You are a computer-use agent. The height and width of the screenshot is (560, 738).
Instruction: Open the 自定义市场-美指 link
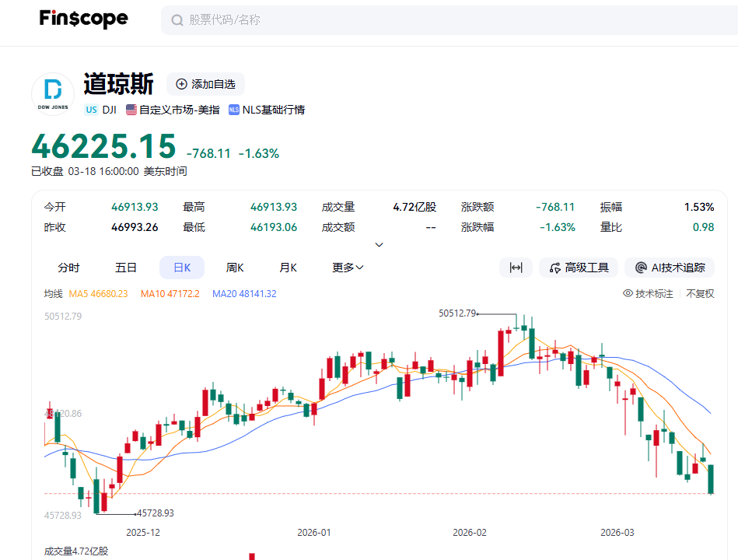(x=180, y=110)
